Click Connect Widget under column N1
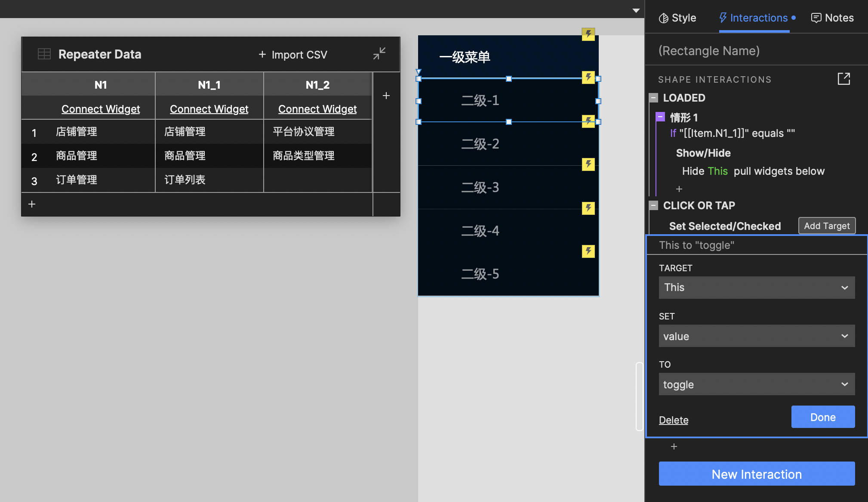The height and width of the screenshot is (502, 868). point(101,108)
